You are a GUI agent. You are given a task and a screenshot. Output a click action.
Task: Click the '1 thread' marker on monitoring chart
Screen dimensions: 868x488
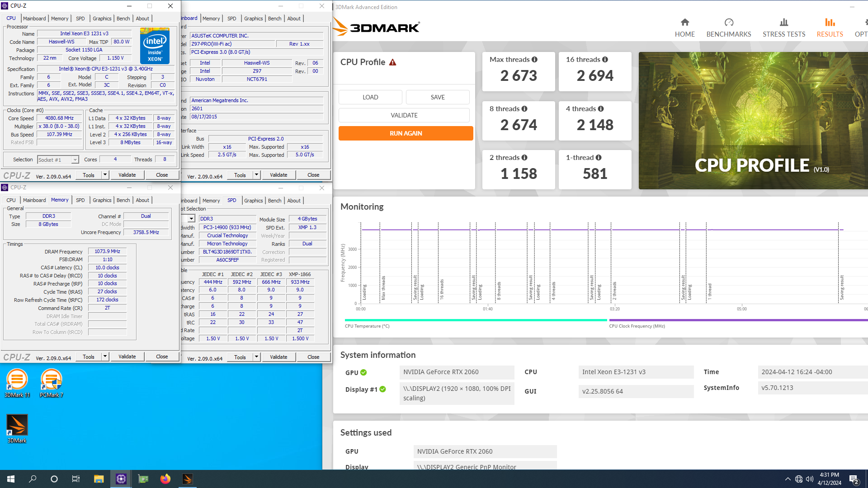(710, 291)
